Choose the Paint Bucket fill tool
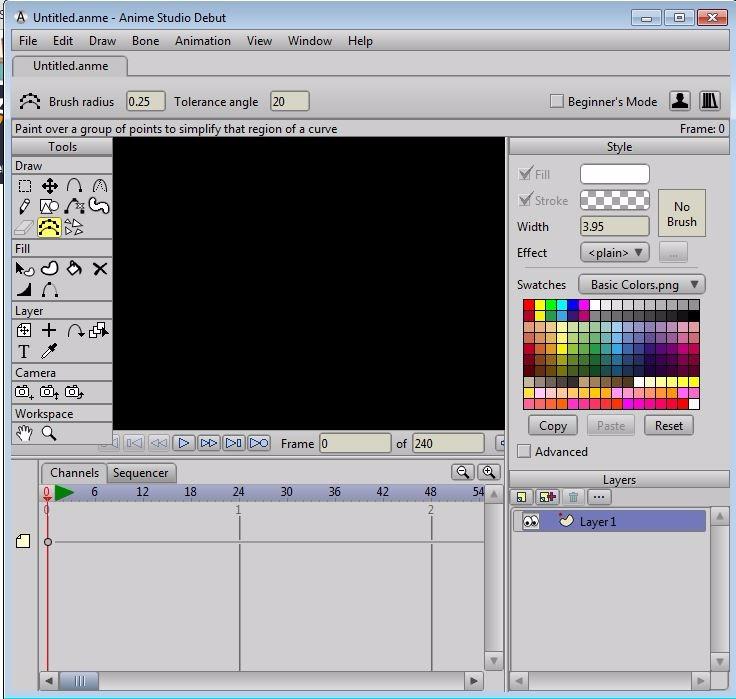The image size is (736, 699). tap(74, 269)
